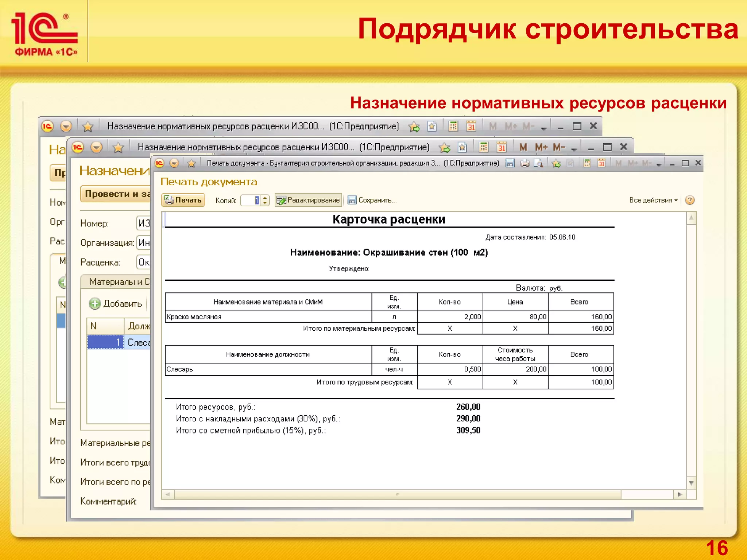Click the 309,50 total value
Screen dimensions: 747x560
(x=468, y=430)
